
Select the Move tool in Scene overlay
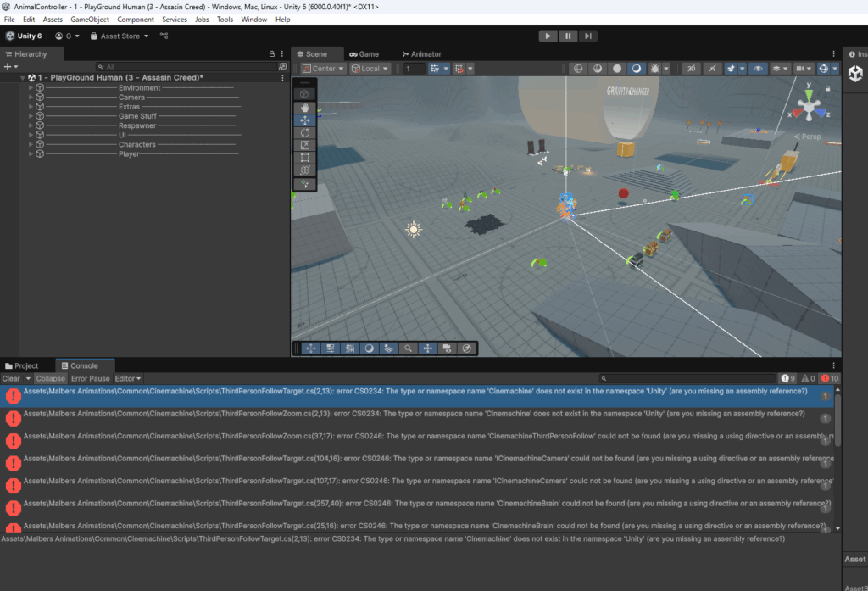tap(305, 120)
